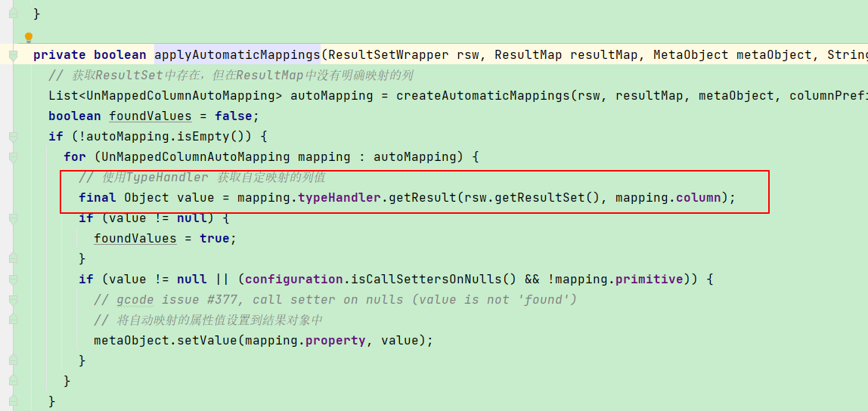
Task: Place caret on applyAutomaticMappings method name
Action: (x=237, y=54)
